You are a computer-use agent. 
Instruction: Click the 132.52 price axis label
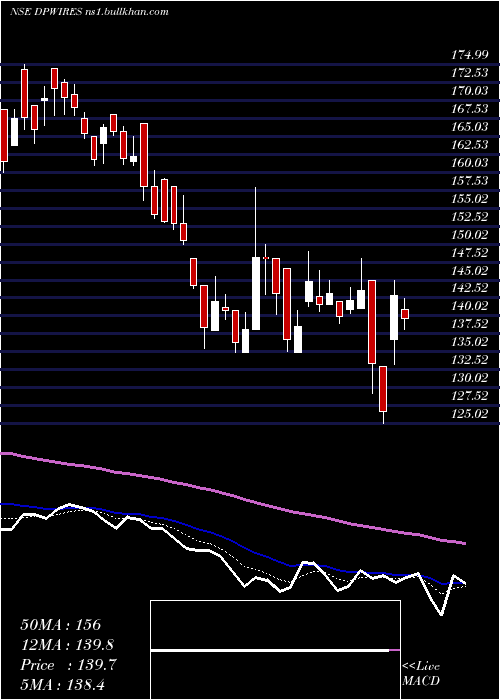click(x=470, y=360)
